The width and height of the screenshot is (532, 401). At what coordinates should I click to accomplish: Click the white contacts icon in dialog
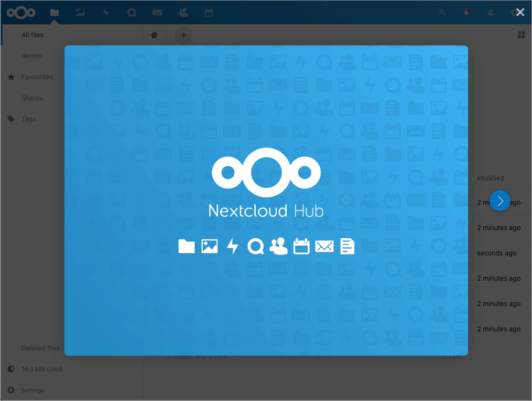pos(279,246)
